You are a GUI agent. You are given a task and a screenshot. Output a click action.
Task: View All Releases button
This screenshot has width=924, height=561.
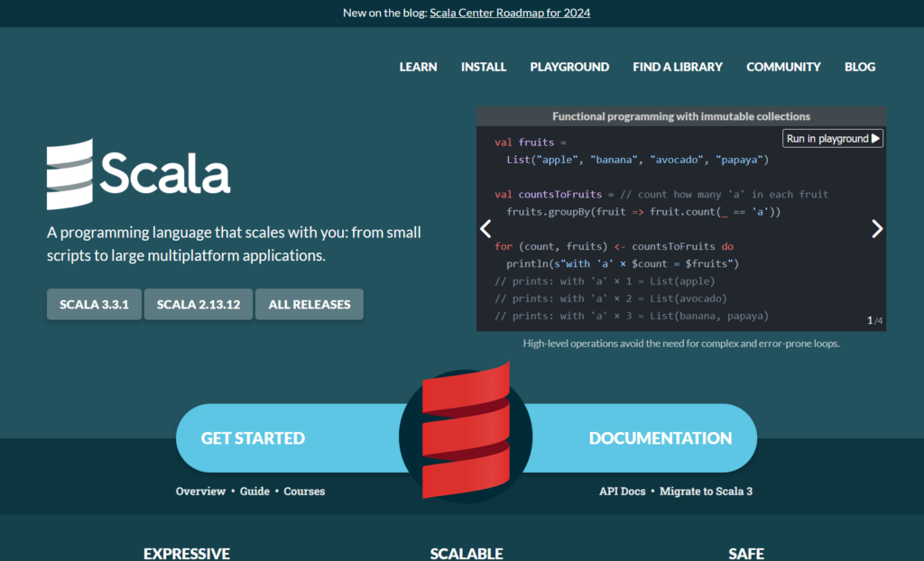(309, 305)
